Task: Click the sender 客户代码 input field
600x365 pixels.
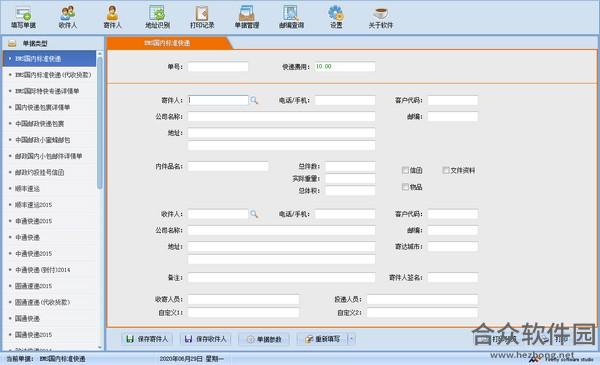Action: point(453,100)
